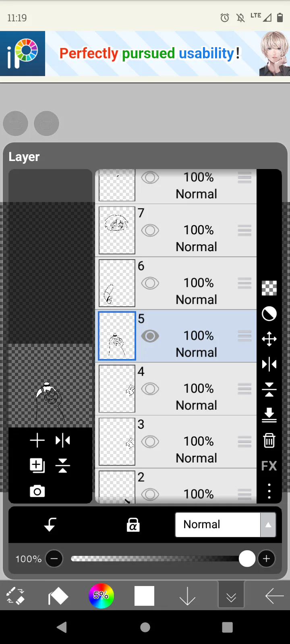This screenshot has height=644, width=290.
Task: Open the FX filter menu
Action: click(269, 466)
